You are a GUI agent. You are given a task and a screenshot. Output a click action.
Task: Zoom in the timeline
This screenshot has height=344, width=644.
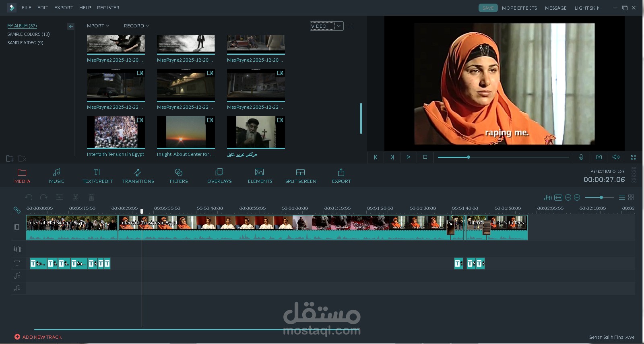577,197
